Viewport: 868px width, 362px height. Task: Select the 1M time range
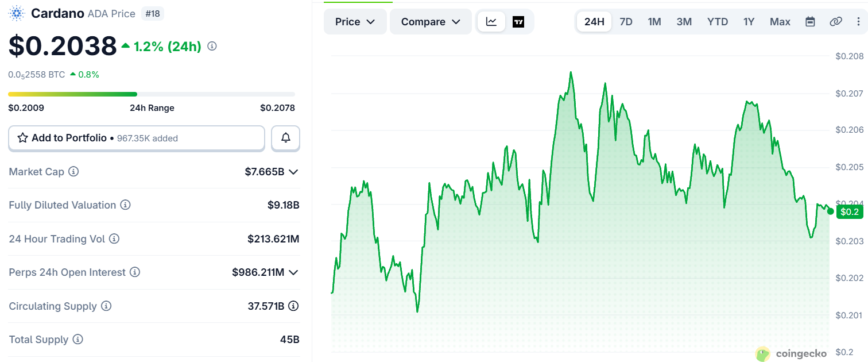654,22
